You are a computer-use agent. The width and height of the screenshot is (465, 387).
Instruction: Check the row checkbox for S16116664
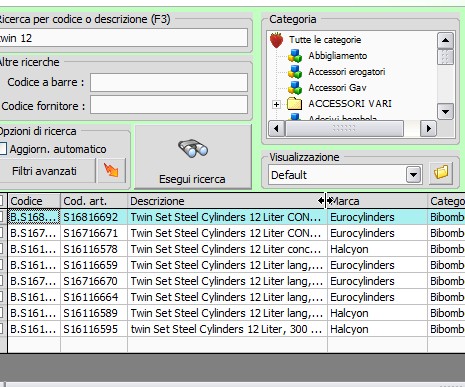pyautogui.click(x=1, y=297)
